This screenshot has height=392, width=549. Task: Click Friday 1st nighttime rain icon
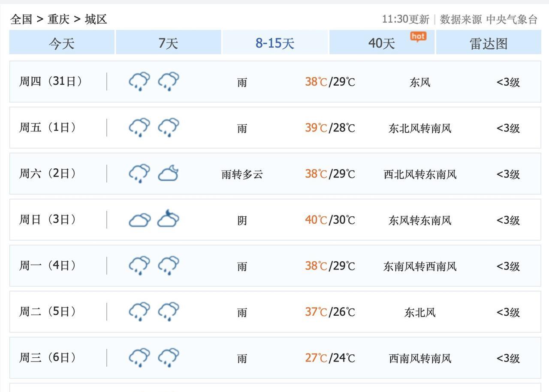pos(169,127)
